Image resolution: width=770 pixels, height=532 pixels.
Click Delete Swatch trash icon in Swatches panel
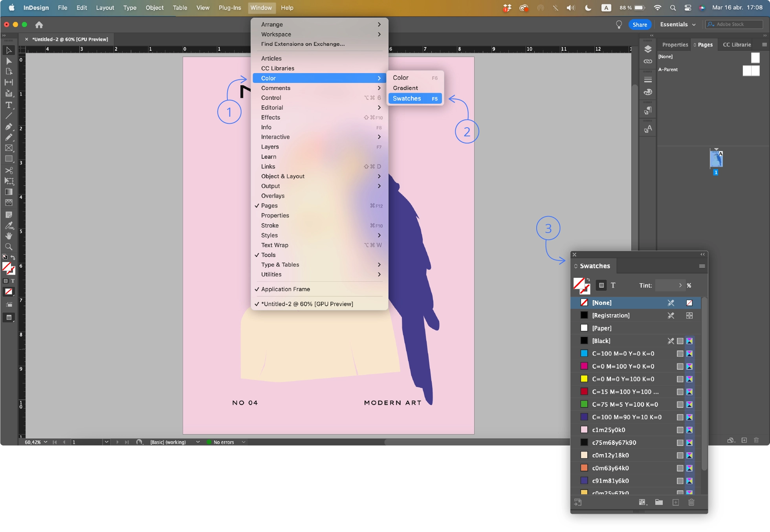pos(691,503)
